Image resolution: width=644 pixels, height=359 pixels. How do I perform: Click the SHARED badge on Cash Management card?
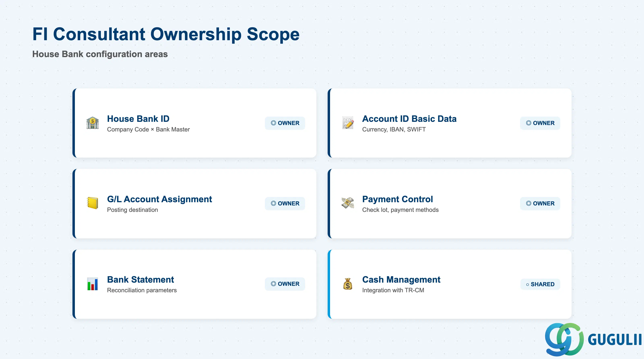(x=540, y=284)
